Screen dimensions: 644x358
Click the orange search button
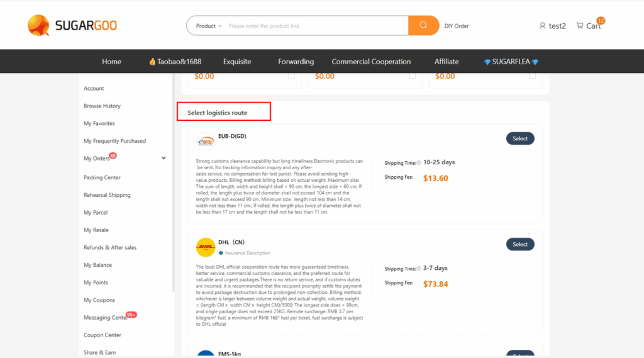click(x=423, y=26)
